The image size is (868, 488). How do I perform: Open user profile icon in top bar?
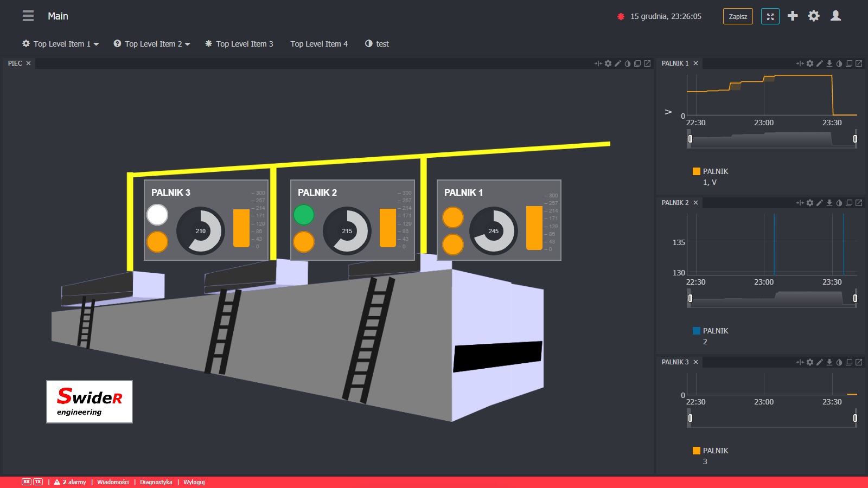pyautogui.click(x=835, y=16)
